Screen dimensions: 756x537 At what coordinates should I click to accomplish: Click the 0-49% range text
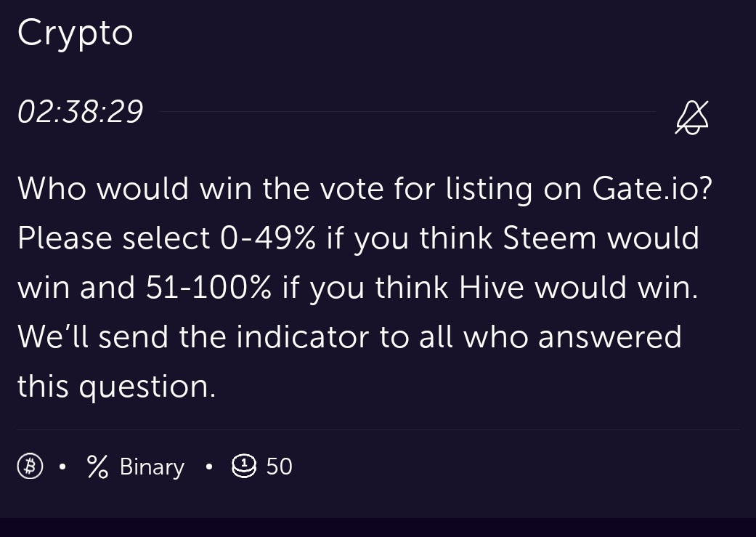click(268, 238)
